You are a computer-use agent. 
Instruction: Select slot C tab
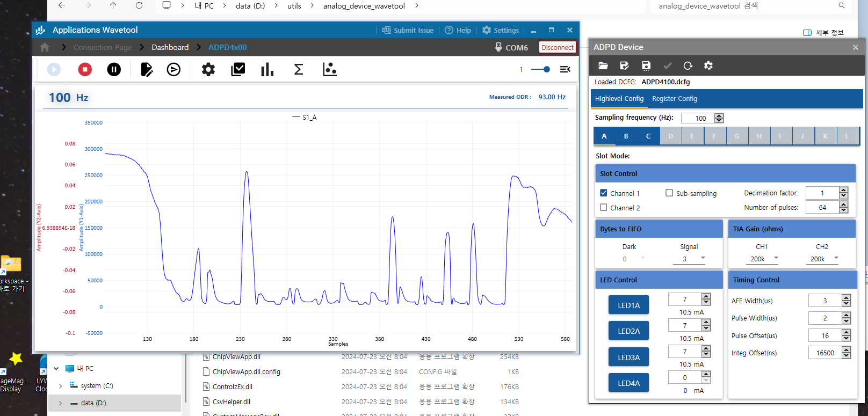pyautogui.click(x=648, y=136)
